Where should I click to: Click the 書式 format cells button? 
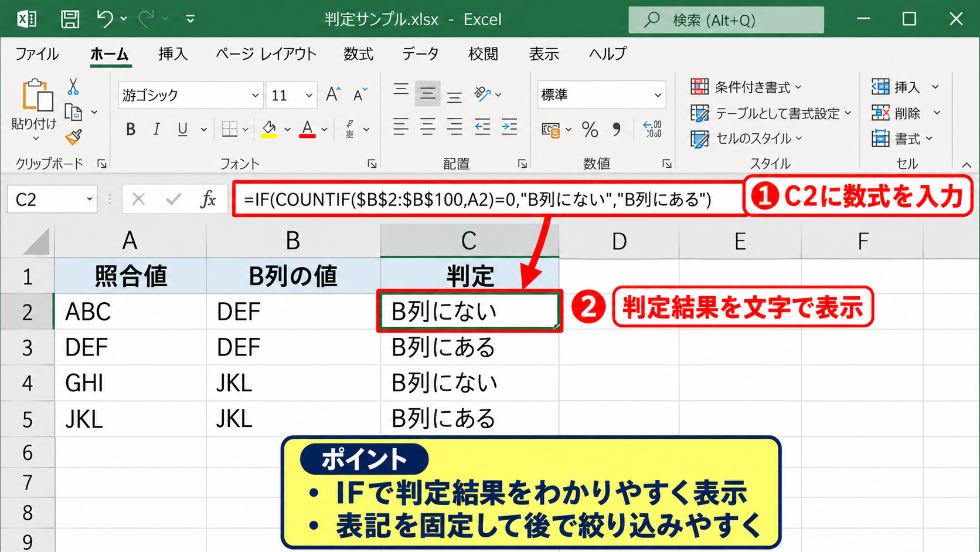[896, 139]
